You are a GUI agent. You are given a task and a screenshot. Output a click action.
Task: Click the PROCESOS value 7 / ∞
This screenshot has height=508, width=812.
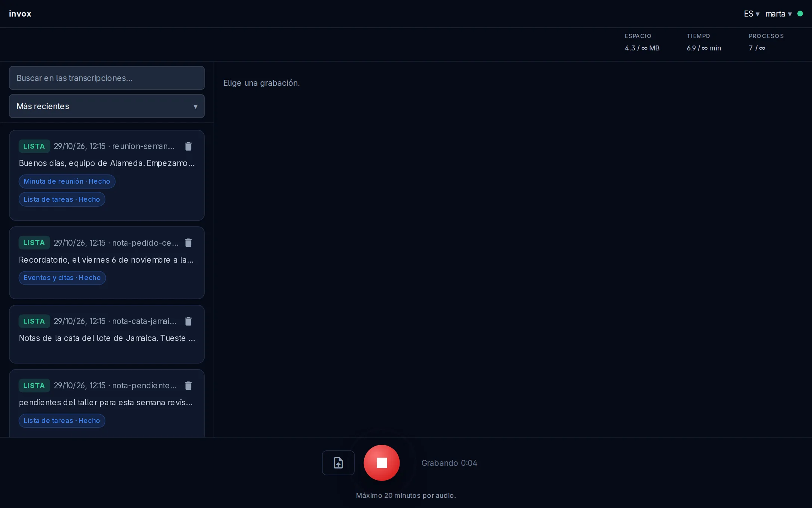point(757,48)
